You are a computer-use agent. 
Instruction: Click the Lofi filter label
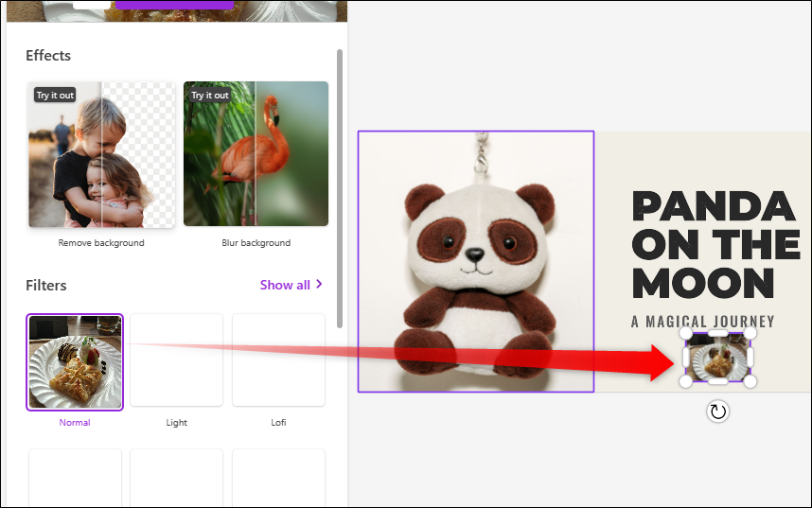point(278,423)
